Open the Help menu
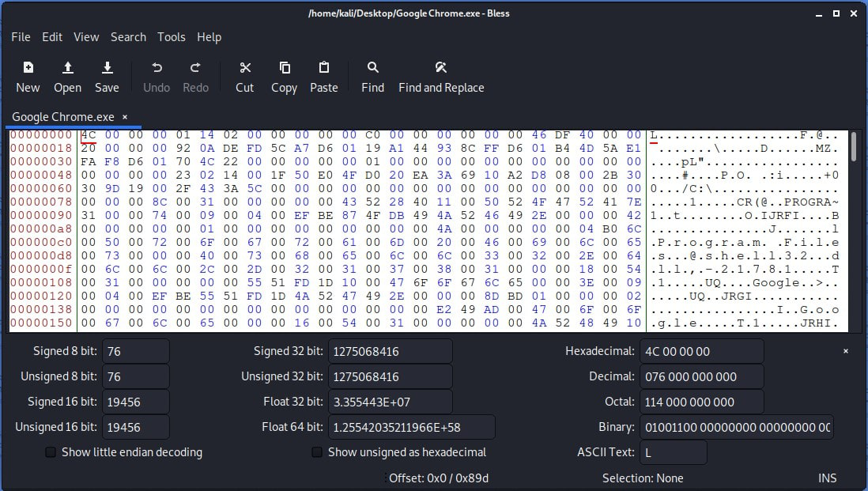Viewport: 868px width, 491px height. tap(209, 37)
